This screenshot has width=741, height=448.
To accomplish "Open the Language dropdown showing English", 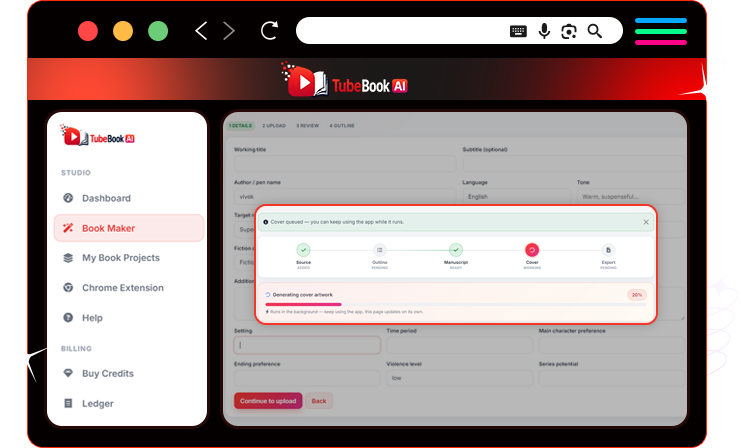I will [x=517, y=197].
